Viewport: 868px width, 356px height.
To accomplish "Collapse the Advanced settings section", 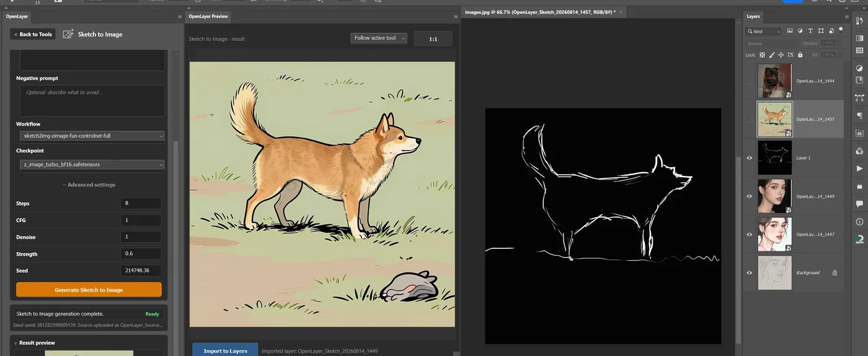I will coord(89,185).
